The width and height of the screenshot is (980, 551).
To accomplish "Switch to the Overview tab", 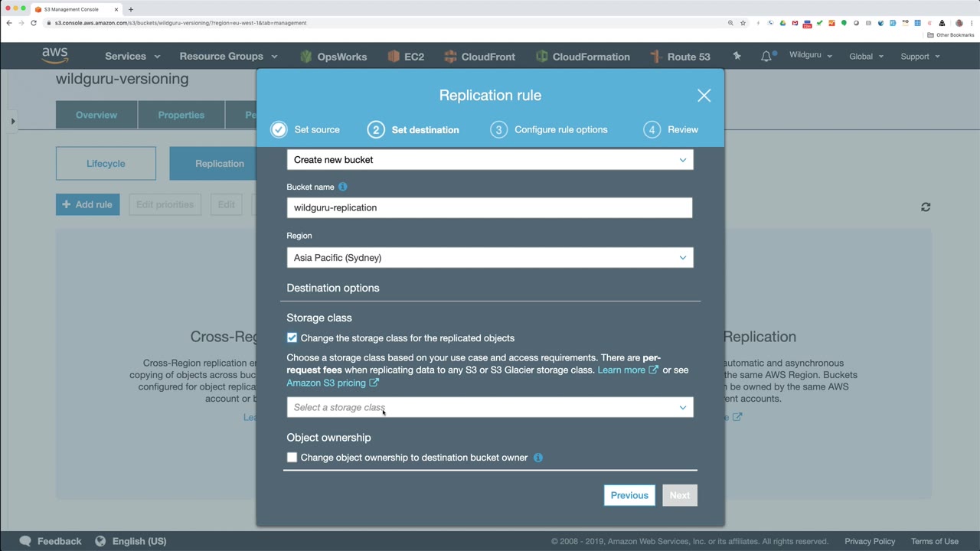I will pos(96,115).
